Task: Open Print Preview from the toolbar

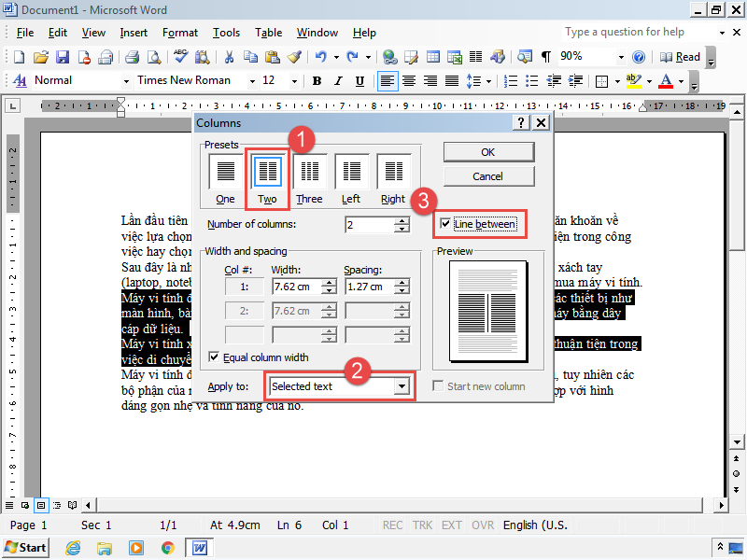Action: (154, 57)
